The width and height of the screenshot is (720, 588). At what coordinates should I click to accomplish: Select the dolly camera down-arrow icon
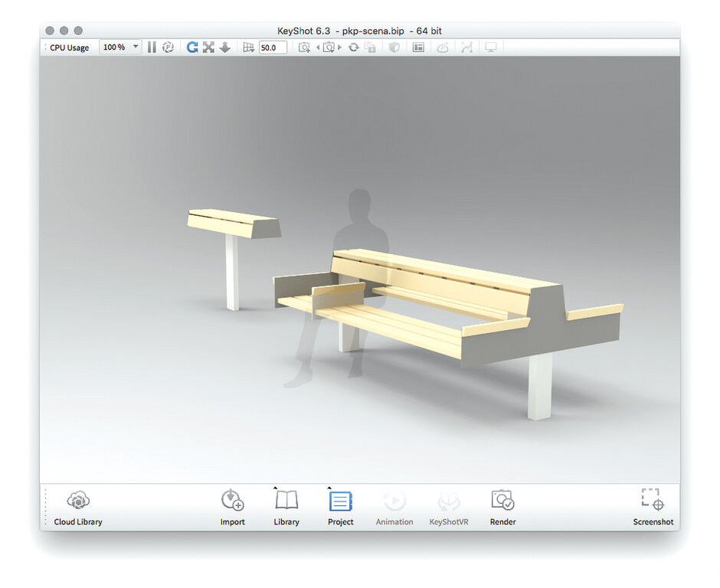point(225,47)
